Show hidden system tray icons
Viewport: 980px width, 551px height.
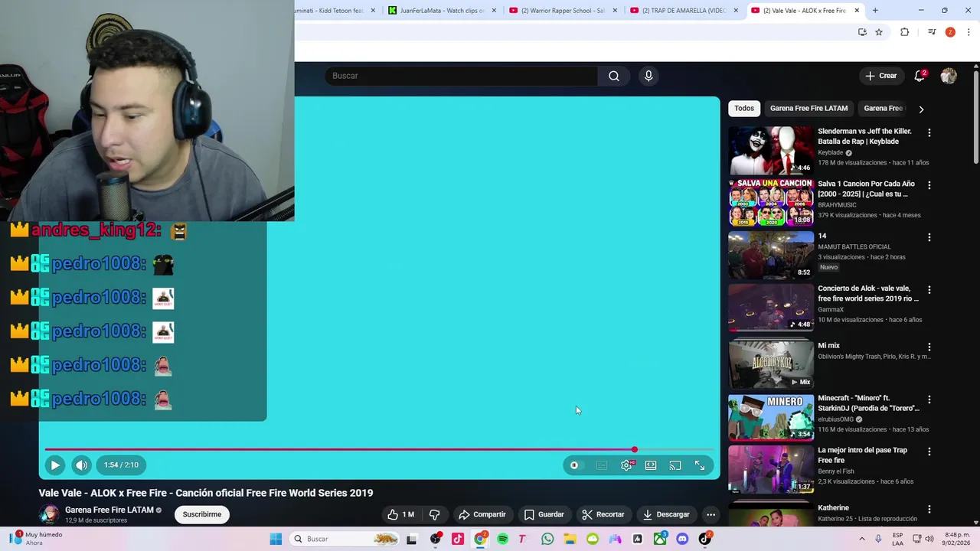click(862, 539)
